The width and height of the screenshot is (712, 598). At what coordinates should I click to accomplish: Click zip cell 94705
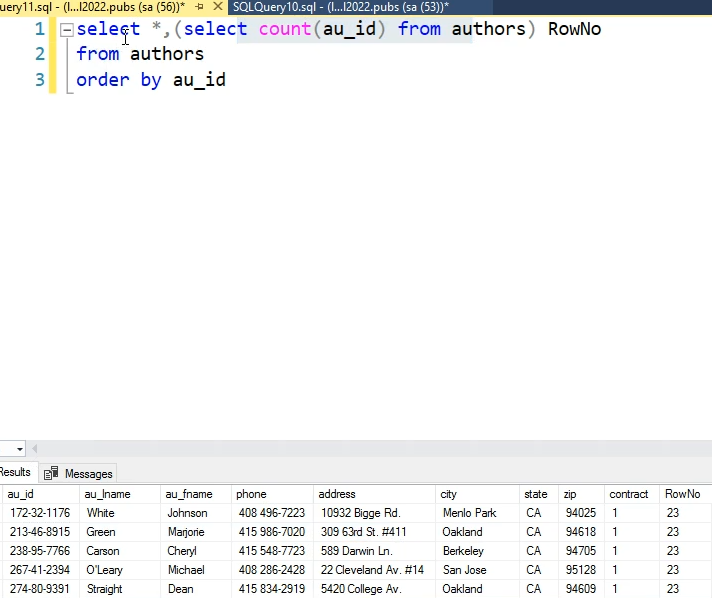pos(580,551)
